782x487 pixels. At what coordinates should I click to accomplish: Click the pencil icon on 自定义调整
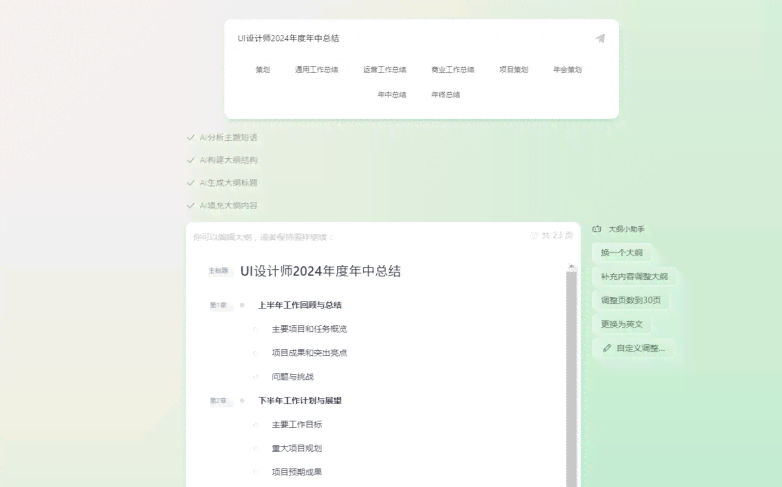tap(606, 348)
